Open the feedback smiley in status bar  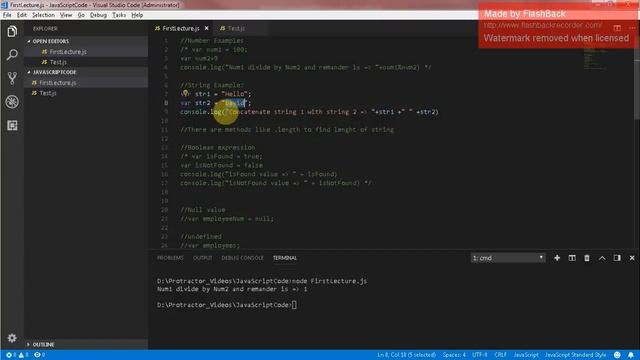click(617, 355)
